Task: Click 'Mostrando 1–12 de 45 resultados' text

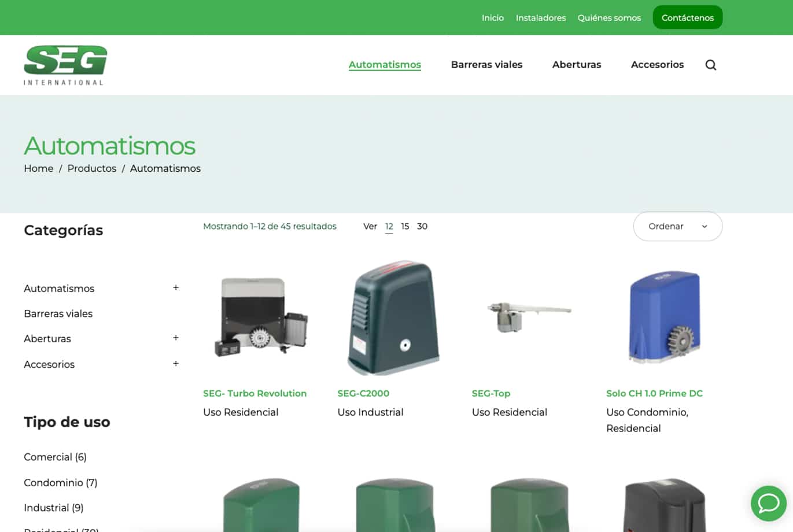Action: (270, 226)
